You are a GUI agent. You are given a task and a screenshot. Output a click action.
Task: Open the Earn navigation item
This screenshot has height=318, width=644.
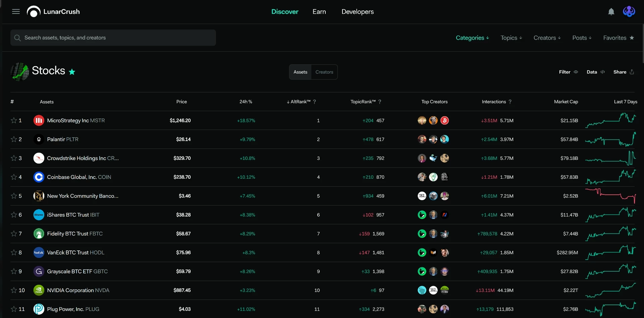(x=319, y=12)
